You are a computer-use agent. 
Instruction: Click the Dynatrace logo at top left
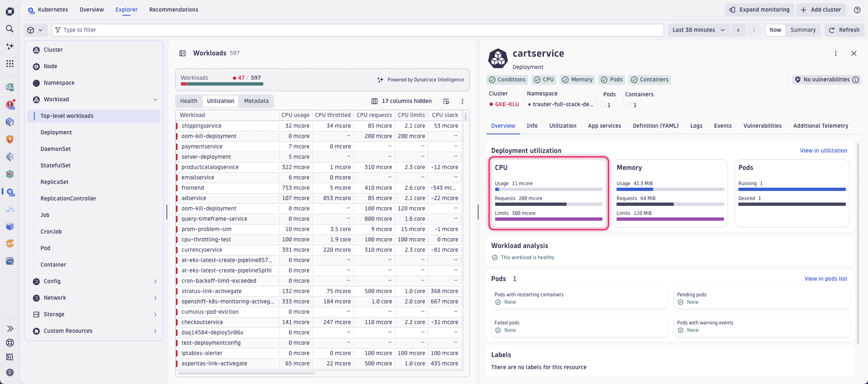click(x=10, y=11)
